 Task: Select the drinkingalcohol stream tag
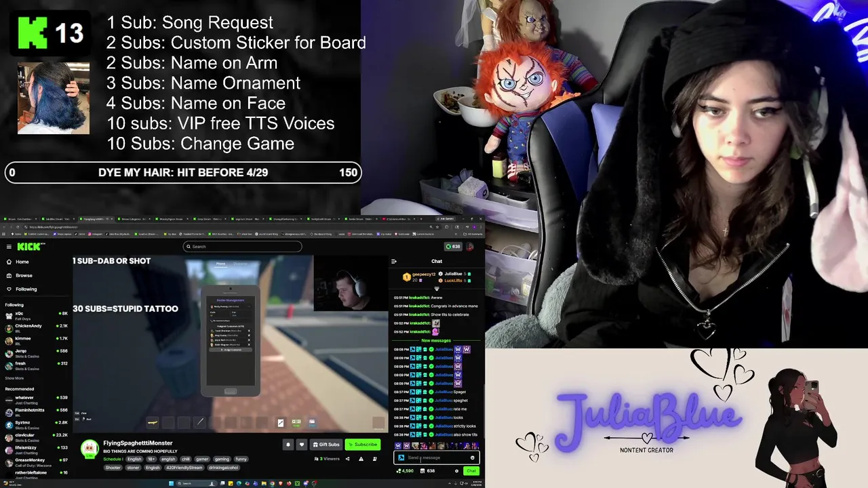pos(224,467)
